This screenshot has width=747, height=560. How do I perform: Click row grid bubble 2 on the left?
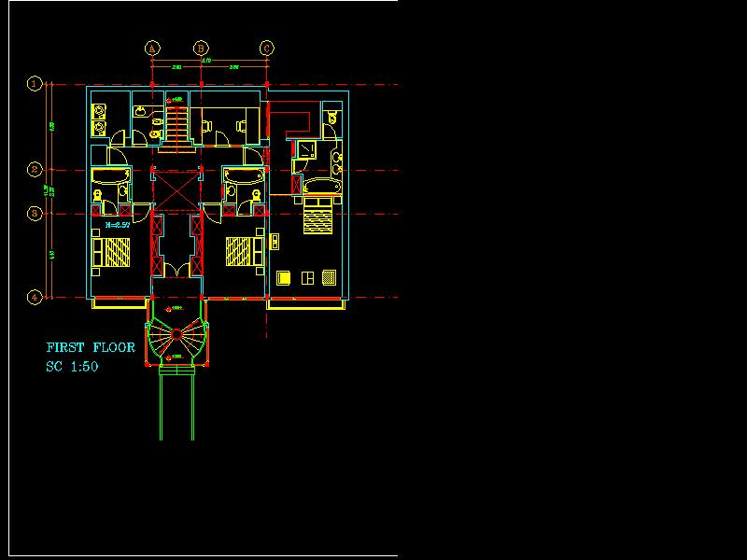point(35,170)
